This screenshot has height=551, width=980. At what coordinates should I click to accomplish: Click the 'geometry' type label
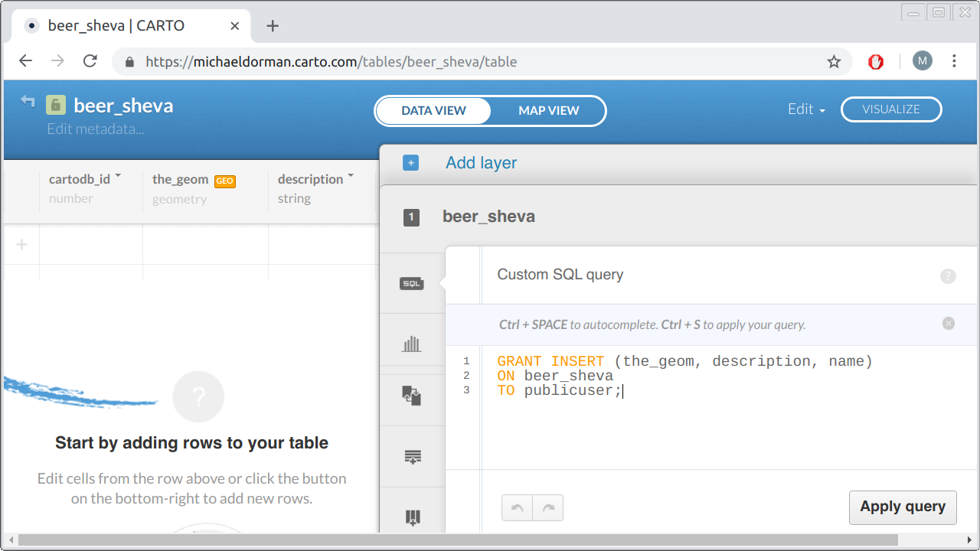(x=179, y=199)
